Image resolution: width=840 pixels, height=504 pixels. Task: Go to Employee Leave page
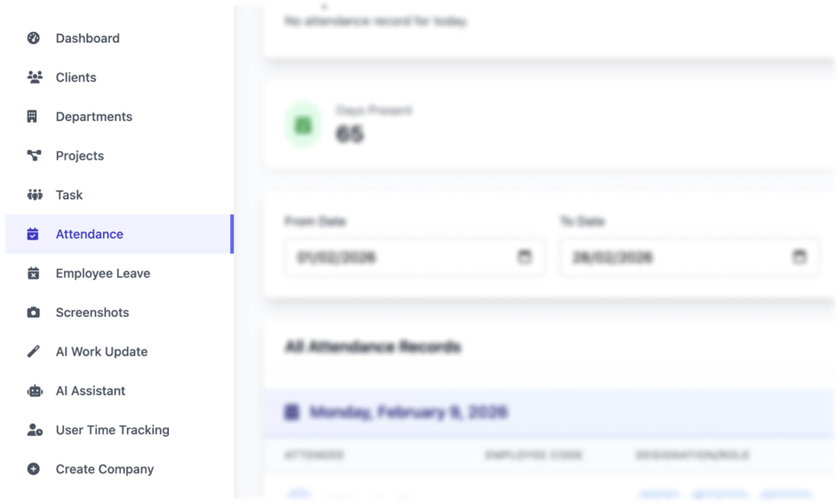click(103, 273)
